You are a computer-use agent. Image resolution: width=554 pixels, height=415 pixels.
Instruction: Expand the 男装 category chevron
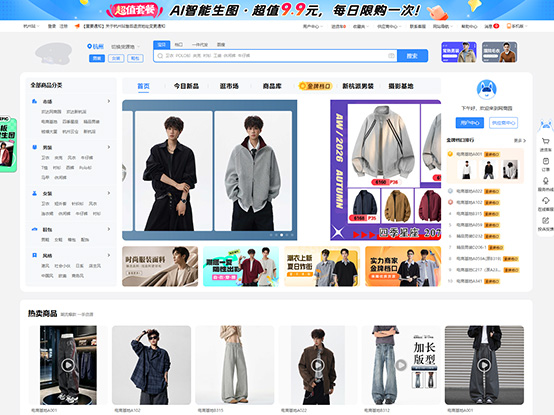(x=108, y=147)
